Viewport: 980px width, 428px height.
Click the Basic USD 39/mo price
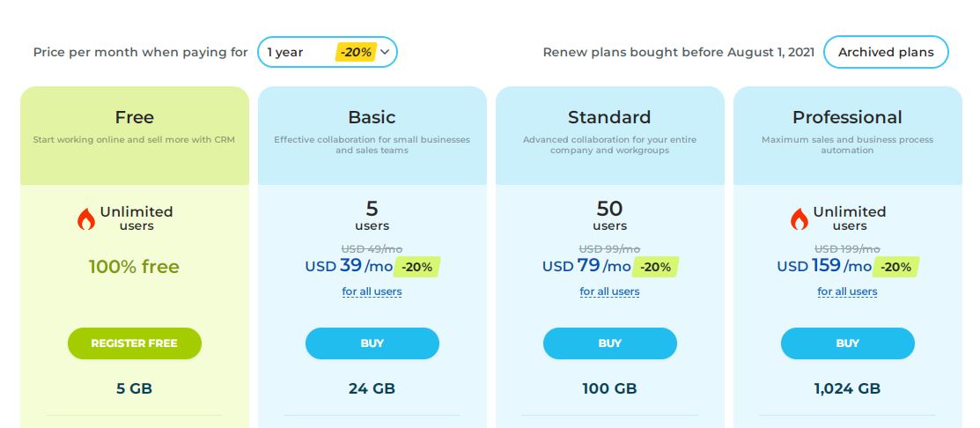[x=350, y=266]
